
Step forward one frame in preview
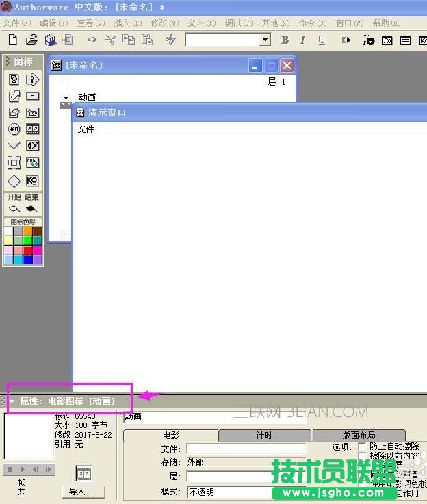[49, 470]
